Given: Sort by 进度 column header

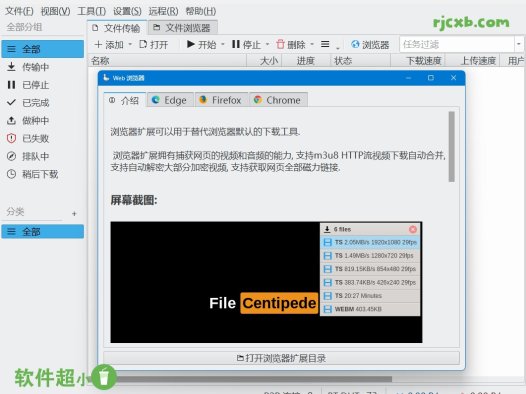Looking at the screenshot, I should coord(306,61).
